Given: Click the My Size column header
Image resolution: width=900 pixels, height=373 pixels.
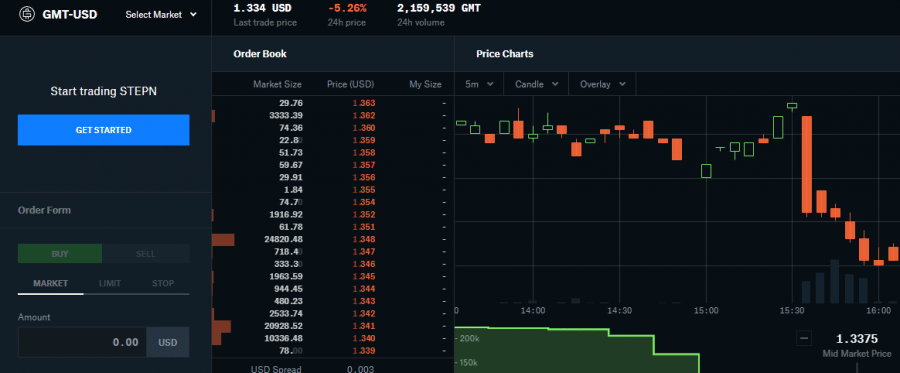Looking at the screenshot, I should click(425, 84).
